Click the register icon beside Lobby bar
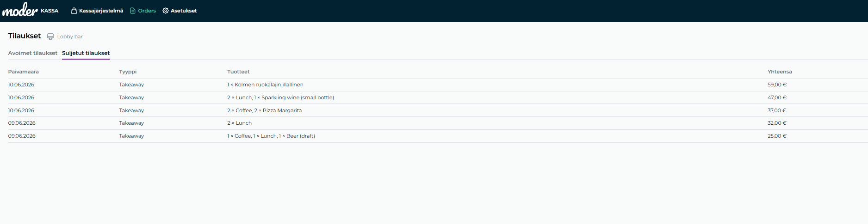This screenshot has height=224, width=868. [x=50, y=36]
